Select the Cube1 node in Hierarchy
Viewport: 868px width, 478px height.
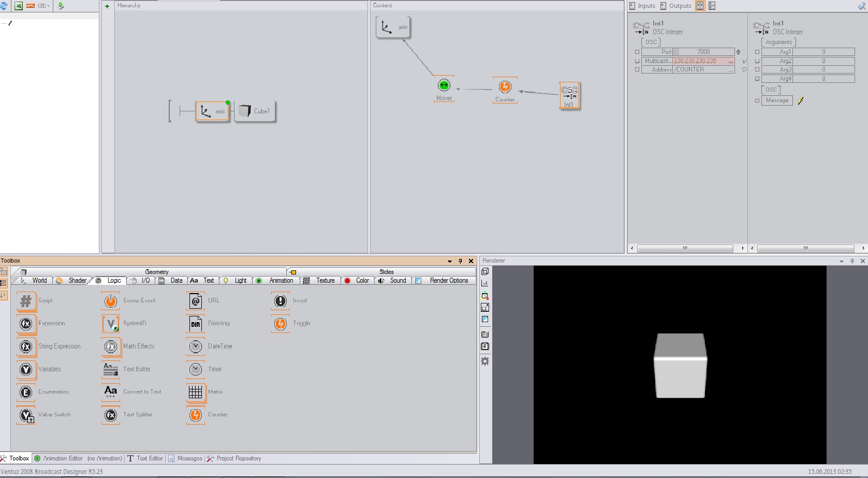255,111
